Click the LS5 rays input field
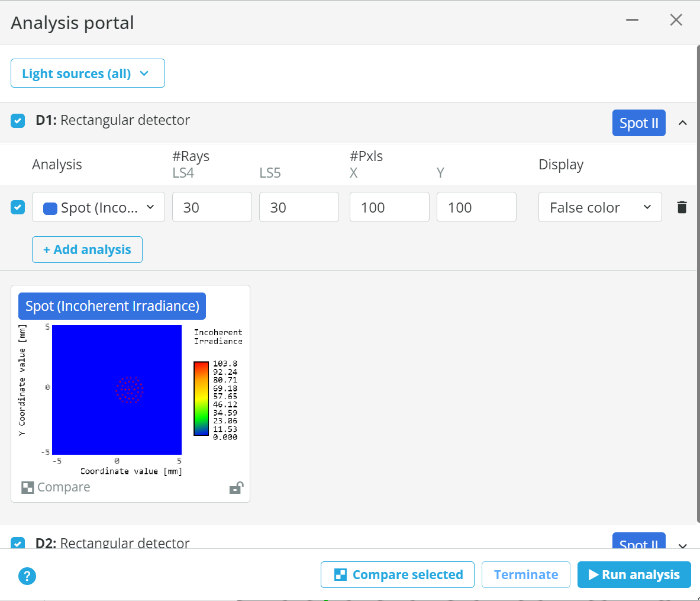This screenshot has height=601, width=700. point(299,207)
